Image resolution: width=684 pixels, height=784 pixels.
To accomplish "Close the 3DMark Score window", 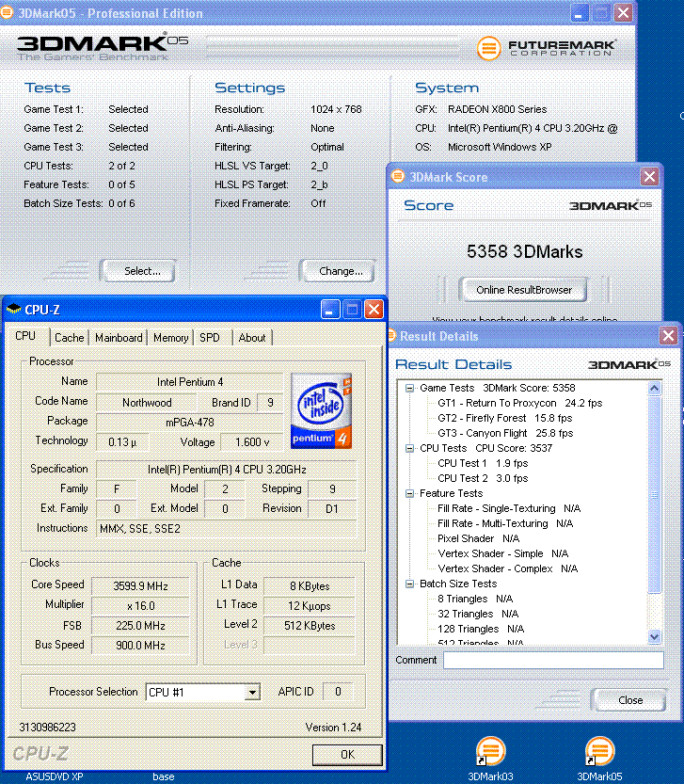I will pos(649,177).
